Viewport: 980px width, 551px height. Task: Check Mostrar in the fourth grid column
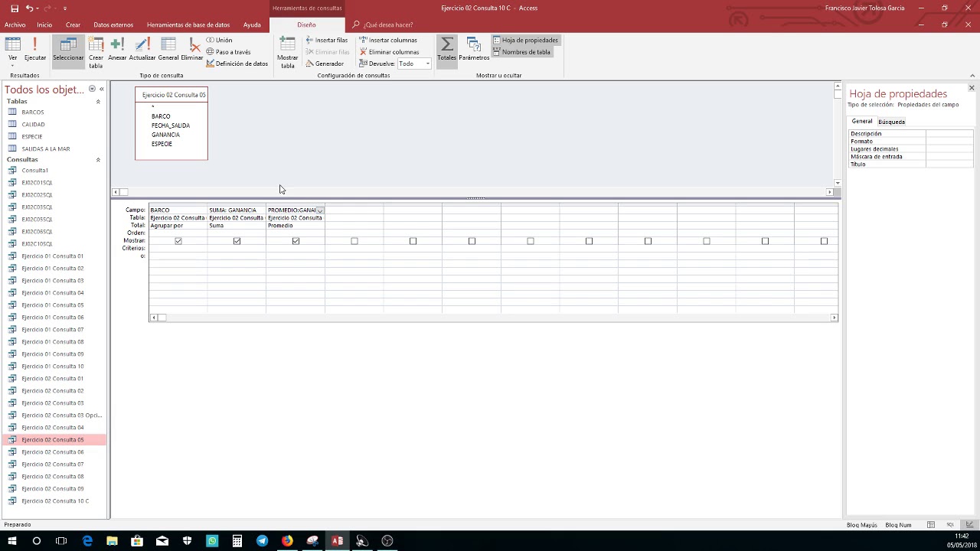[x=354, y=241]
